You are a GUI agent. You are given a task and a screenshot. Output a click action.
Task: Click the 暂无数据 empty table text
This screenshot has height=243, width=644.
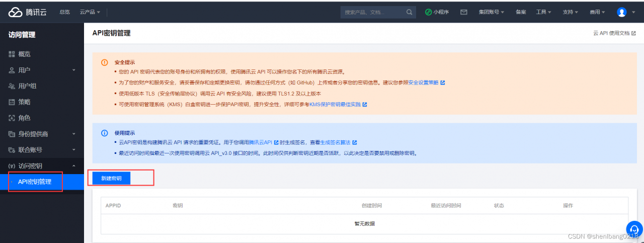(365, 223)
